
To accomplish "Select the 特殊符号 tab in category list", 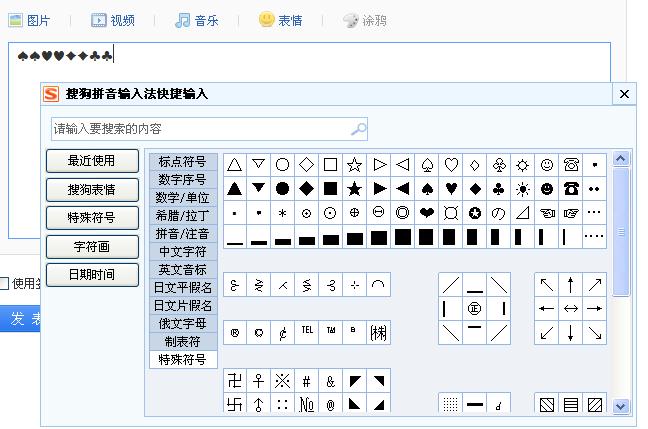I will click(x=183, y=360).
